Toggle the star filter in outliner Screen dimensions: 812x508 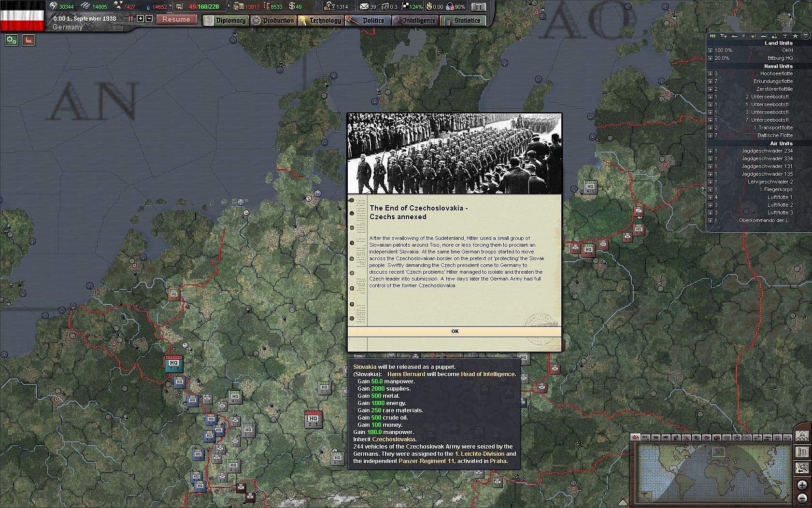click(x=795, y=36)
